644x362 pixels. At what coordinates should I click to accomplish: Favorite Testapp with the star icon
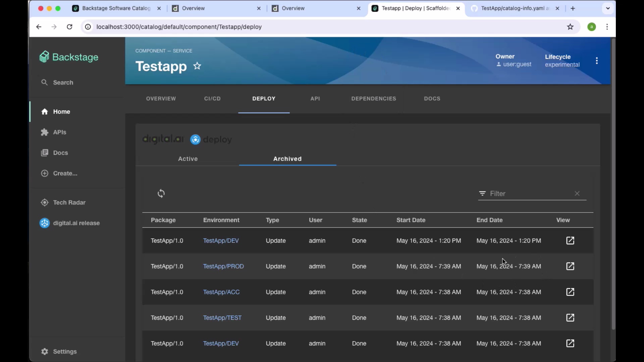point(197,66)
